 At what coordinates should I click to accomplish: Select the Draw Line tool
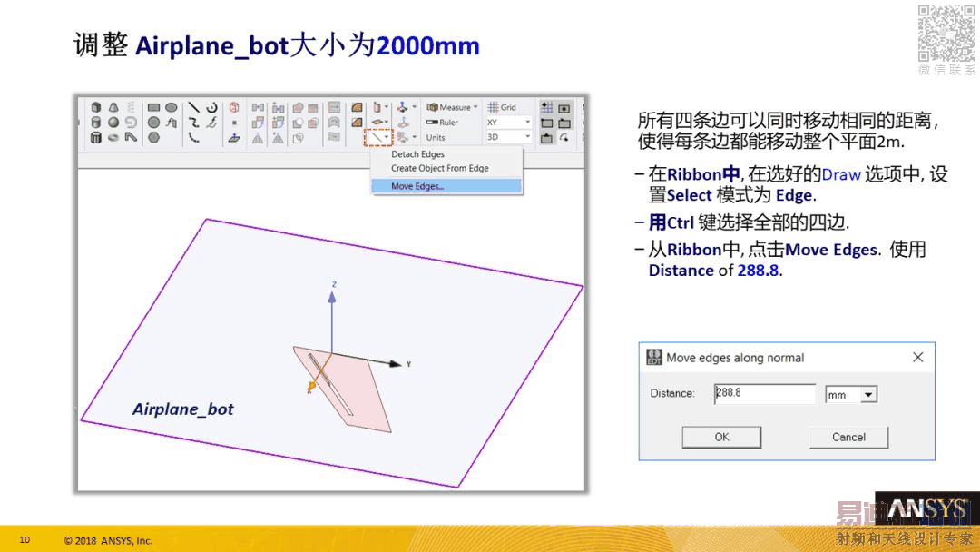click(194, 107)
